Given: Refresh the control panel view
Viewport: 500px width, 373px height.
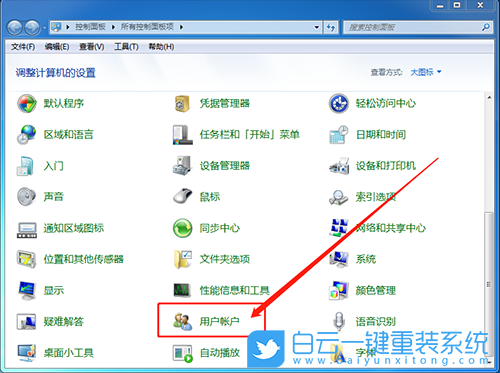Looking at the screenshot, I should pyautogui.click(x=331, y=27).
